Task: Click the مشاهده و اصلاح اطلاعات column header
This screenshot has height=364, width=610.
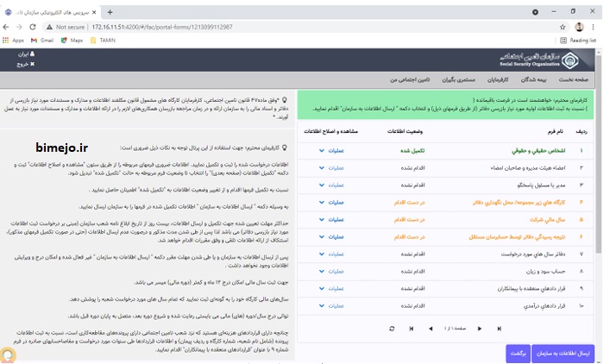Action: [330, 131]
